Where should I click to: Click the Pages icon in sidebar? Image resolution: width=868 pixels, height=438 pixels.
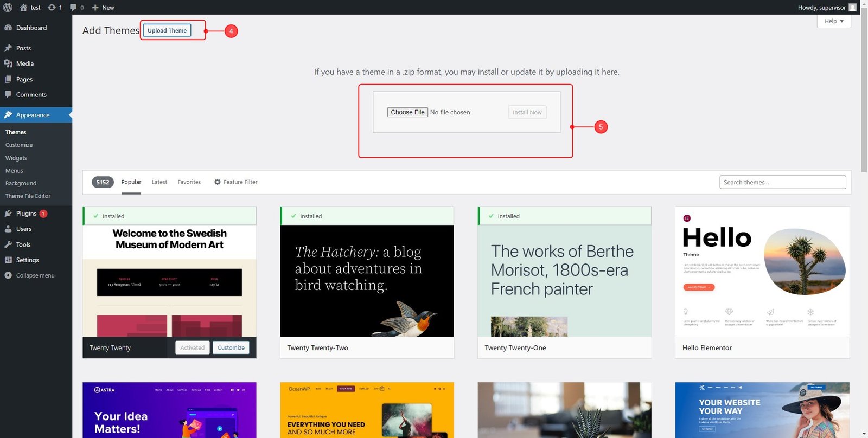pyautogui.click(x=8, y=79)
